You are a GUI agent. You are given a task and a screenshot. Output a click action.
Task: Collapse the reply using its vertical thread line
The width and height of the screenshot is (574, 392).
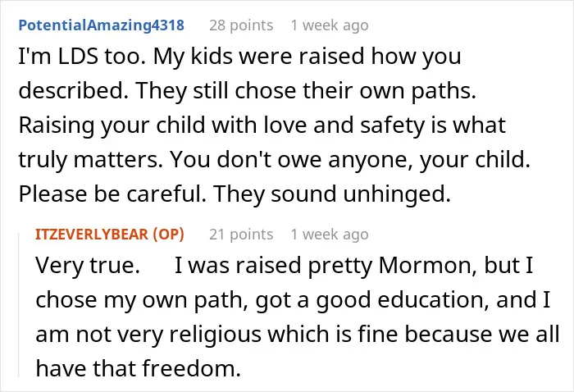coord(19,305)
